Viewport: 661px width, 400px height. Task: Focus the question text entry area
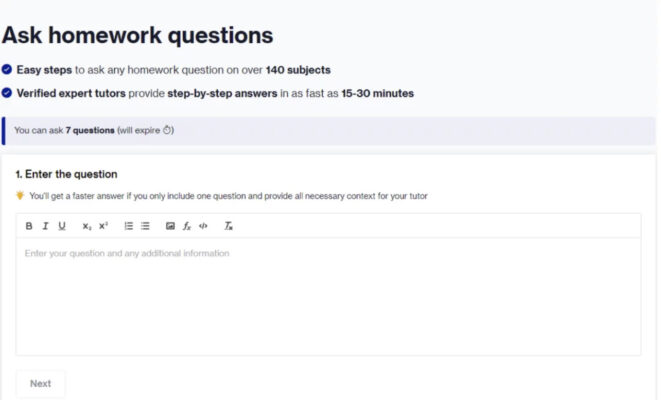[328, 295]
